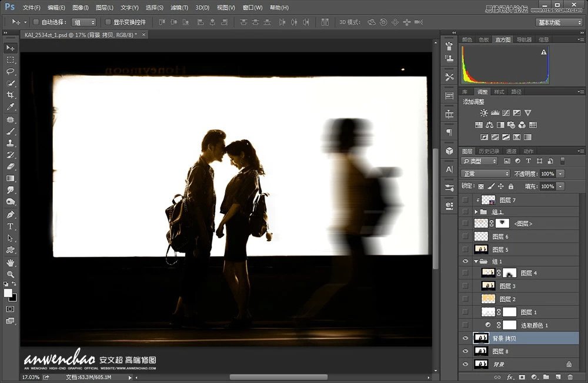Hide the 背景 layer
588x383 pixels.
[465, 364]
